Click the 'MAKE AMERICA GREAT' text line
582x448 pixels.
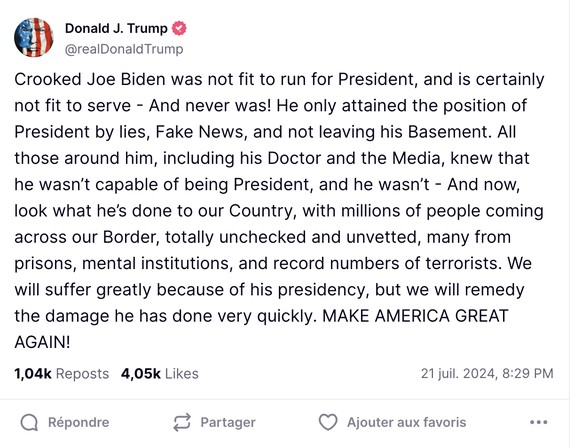tap(415, 316)
